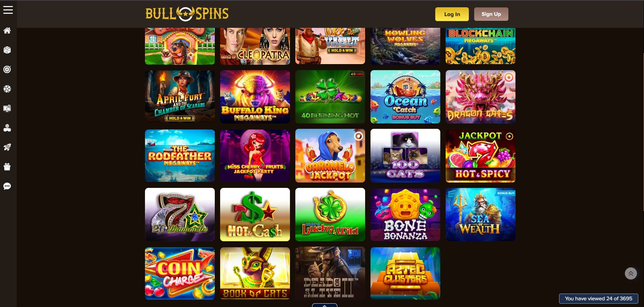Screen dimensions: 644x307
Task: Open promotions gift box icon
Action: tap(7, 167)
